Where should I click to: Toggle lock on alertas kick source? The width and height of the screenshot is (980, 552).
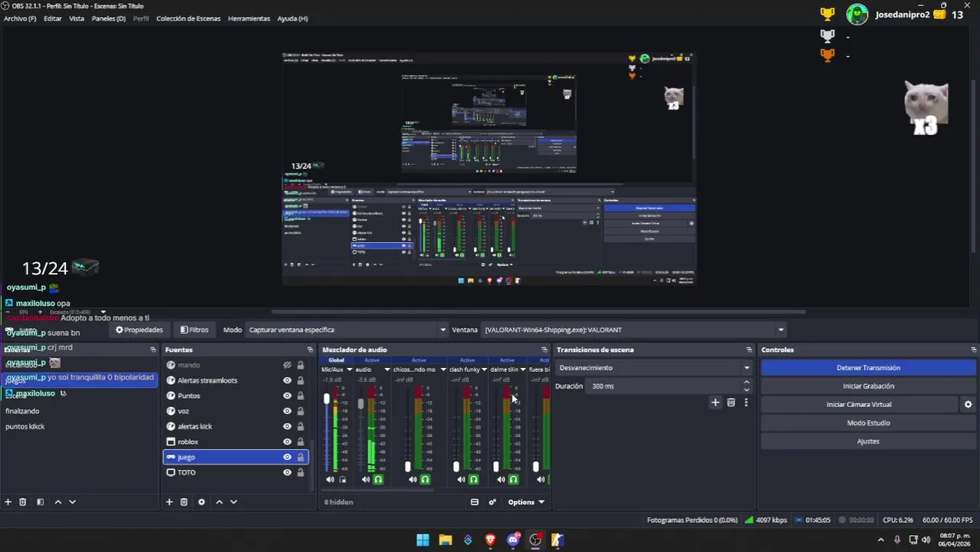pos(300,426)
